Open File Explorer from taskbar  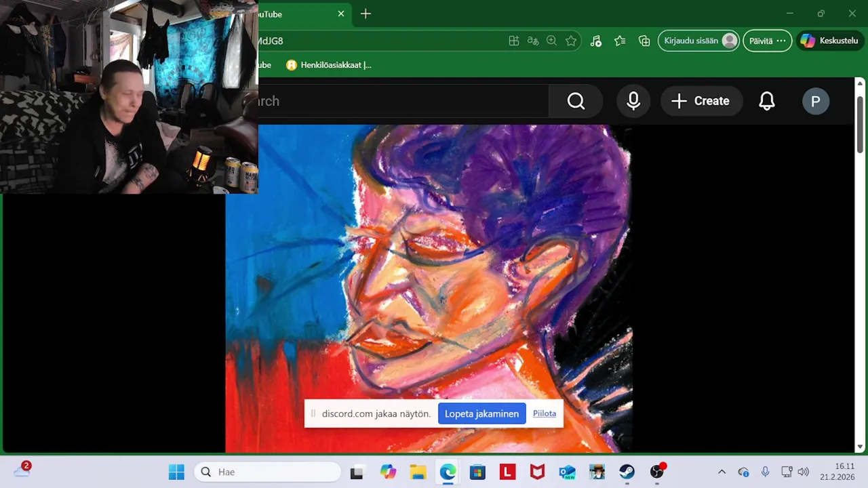pyautogui.click(x=418, y=472)
